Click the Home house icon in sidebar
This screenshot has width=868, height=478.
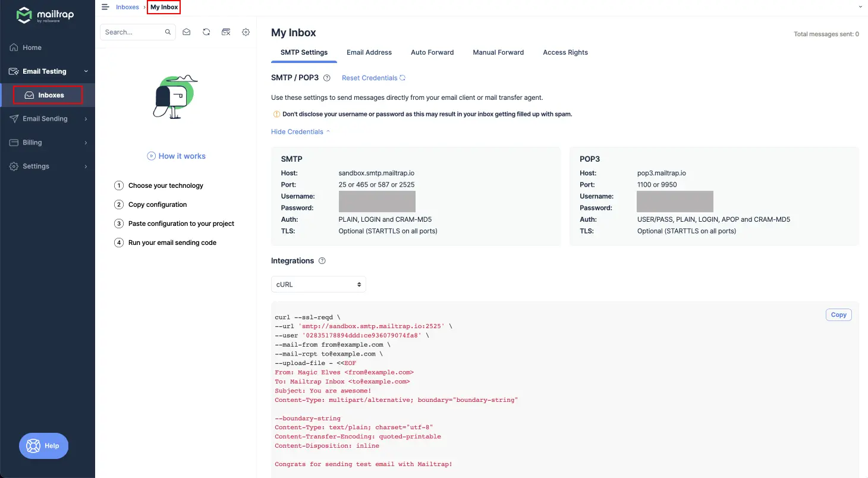tap(14, 48)
